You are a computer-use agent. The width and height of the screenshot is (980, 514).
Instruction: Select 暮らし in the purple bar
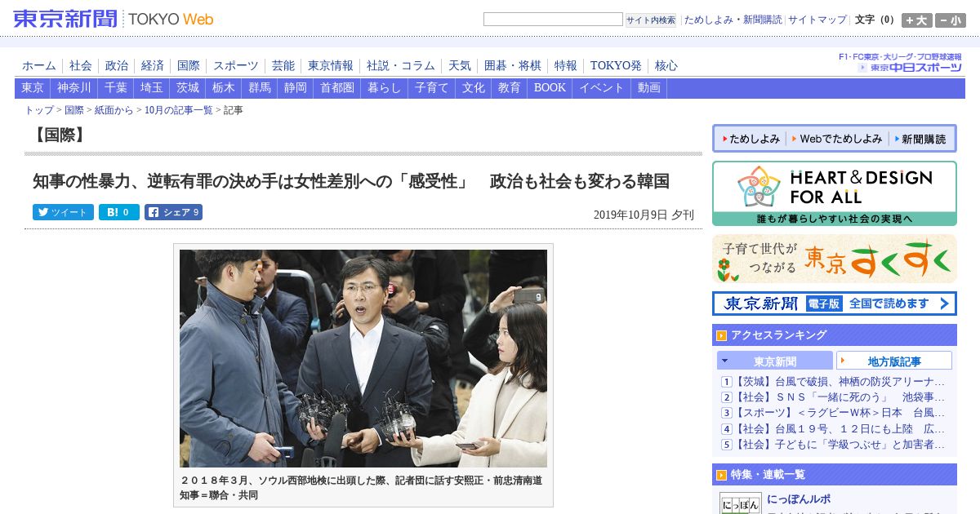tap(385, 88)
